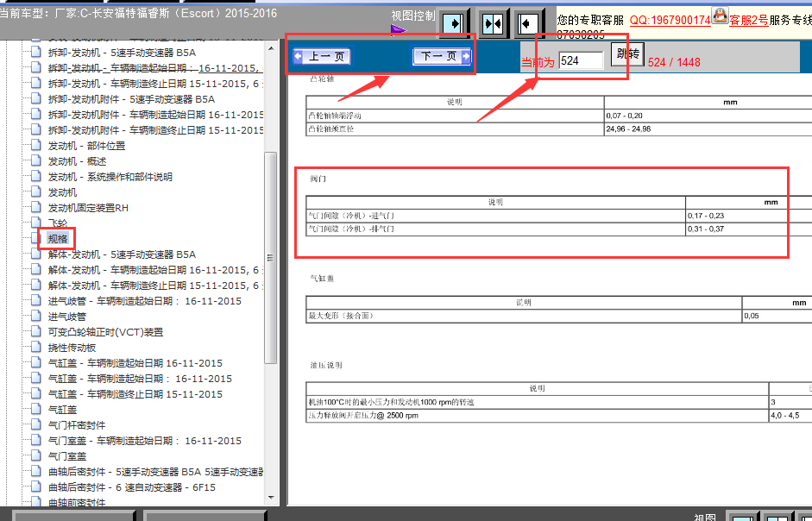This screenshot has height=521, width=812.
Task: Click document icon beside 发动机 - 系统操作和部件说明
Action: click(35, 176)
